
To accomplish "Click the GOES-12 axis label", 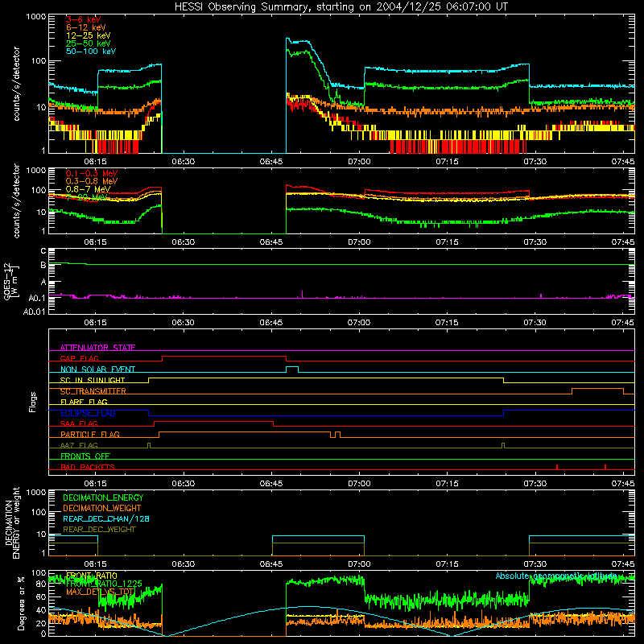I will pos(10,281).
